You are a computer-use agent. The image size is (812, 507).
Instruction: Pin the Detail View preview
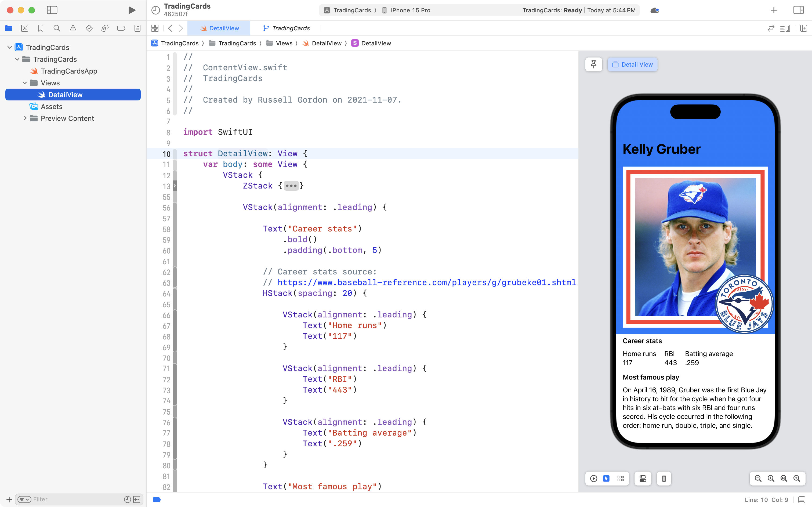click(593, 64)
